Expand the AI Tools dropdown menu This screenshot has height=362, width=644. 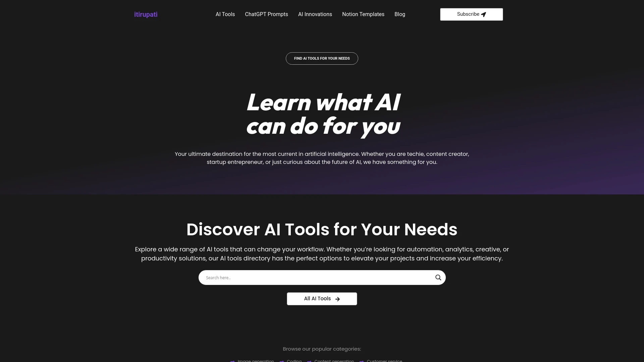pos(225,14)
